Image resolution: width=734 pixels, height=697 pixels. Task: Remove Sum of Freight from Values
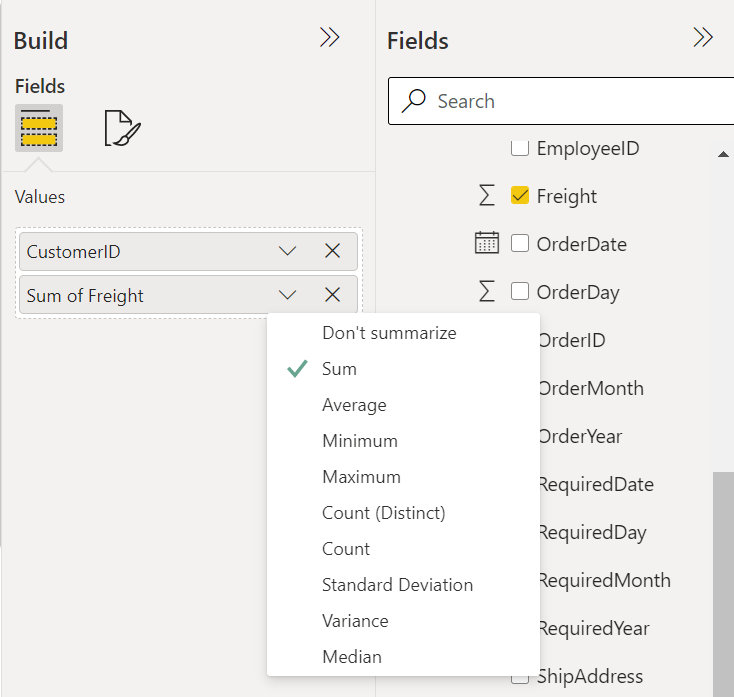pos(332,295)
